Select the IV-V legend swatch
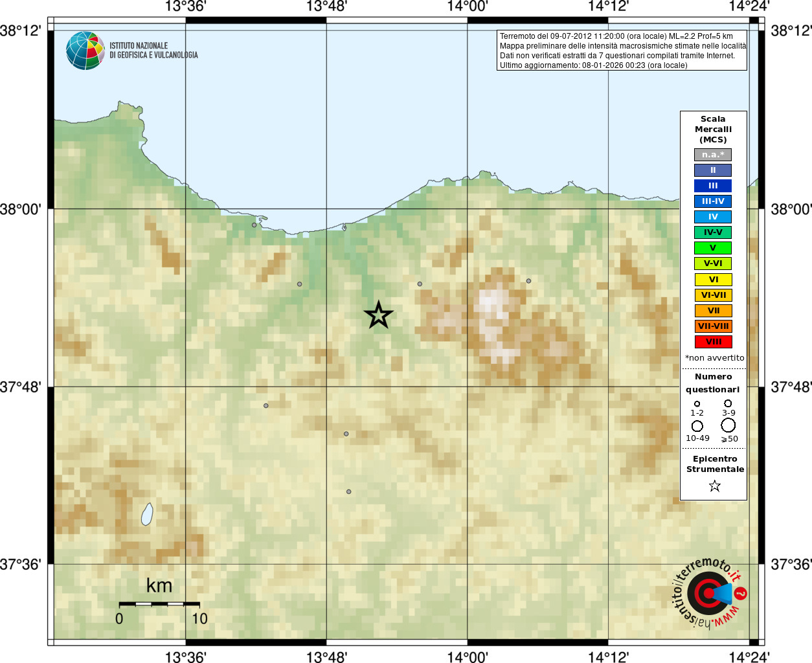This screenshot has width=812, height=663. coord(713,232)
